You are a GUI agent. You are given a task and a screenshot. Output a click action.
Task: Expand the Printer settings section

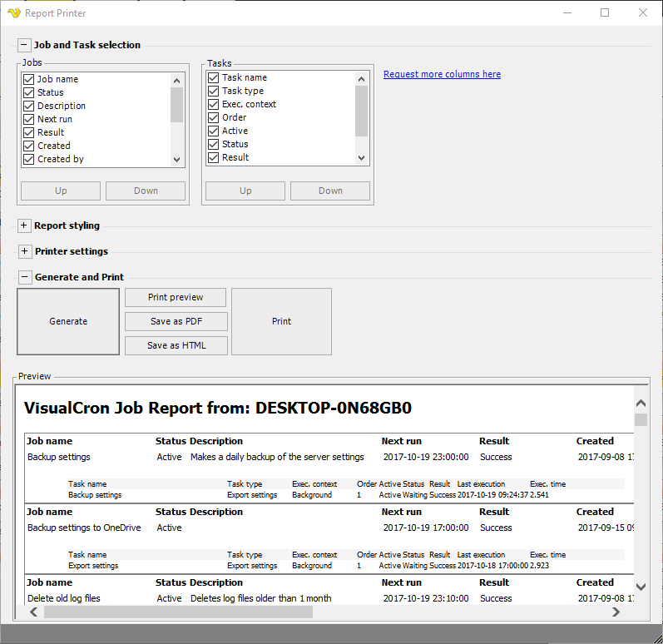tap(24, 251)
